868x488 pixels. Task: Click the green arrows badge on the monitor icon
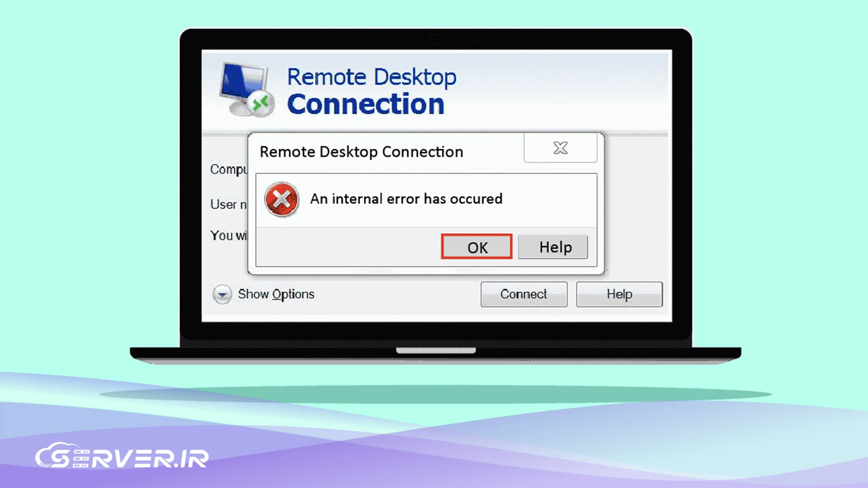click(x=261, y=104)
